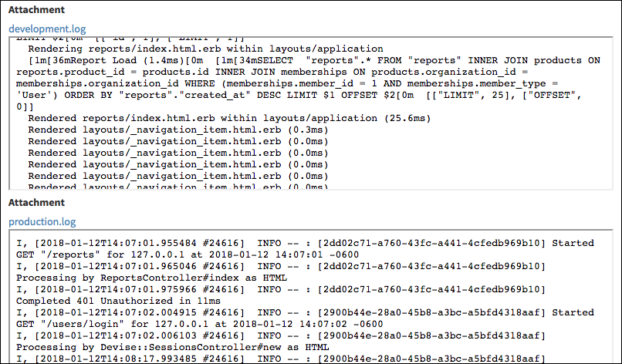This screenshot has height=364, width=622.
Task: Click the timestamp 2018-01-12T14:07:02.006103 line
Action: tap(281, 335)
